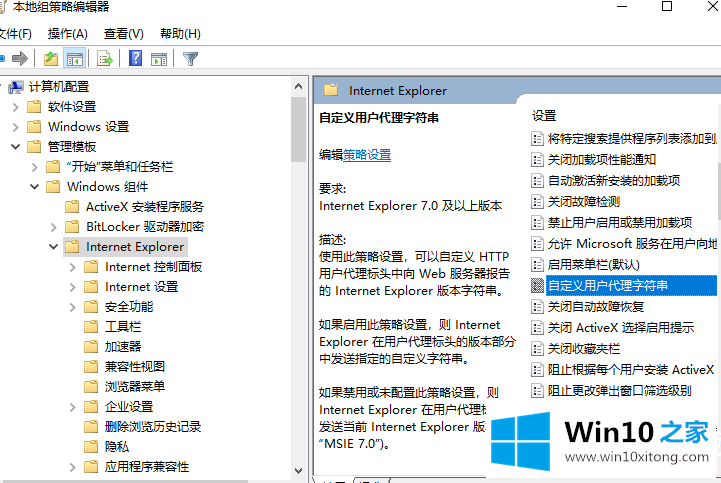Toggle the show/hide action pane icon
Viewport: 721px width, 483px height.
[159, 59]
